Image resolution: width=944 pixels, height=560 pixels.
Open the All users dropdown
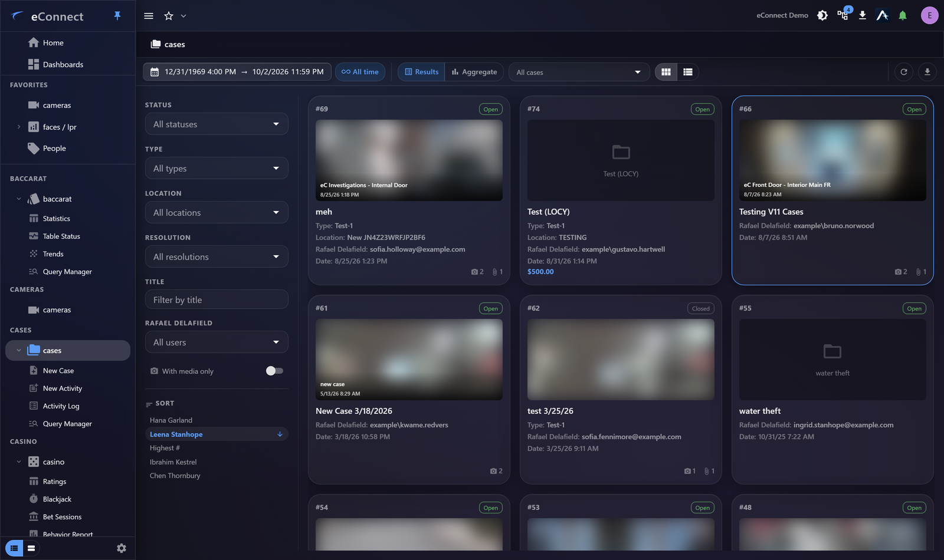point(217,342)
